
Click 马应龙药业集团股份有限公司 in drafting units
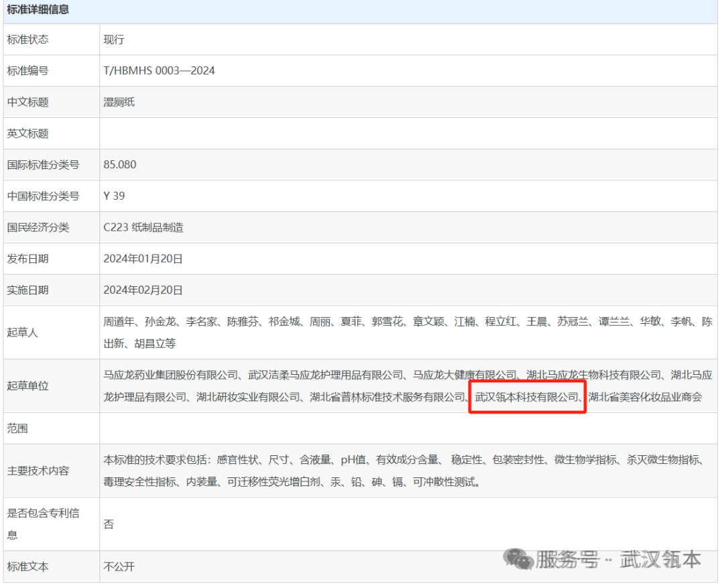coord(170,375)
